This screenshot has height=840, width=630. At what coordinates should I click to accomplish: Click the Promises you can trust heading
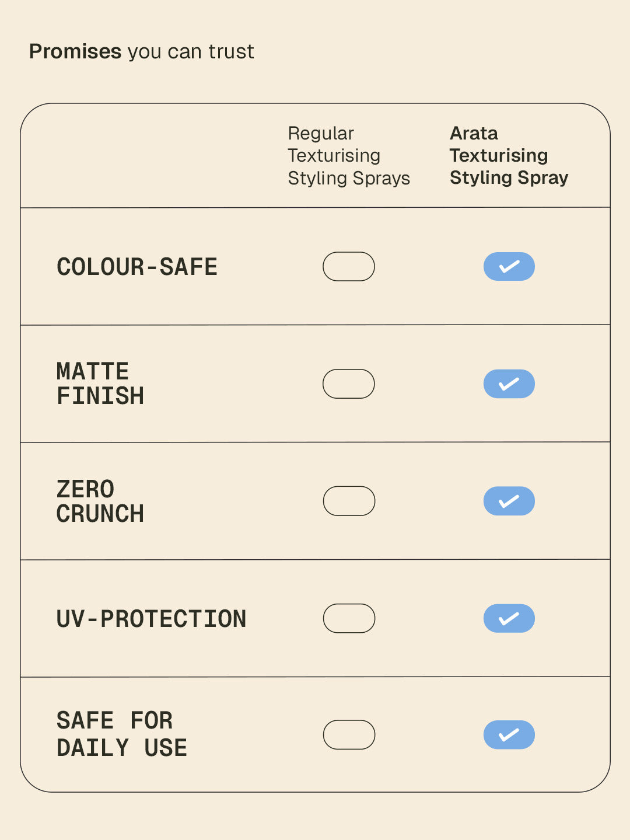[142, 52]
